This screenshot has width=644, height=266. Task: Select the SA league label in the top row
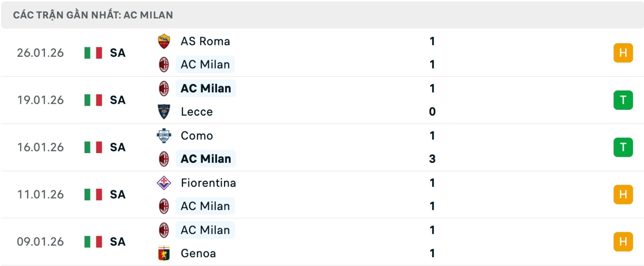pos(117,53)
